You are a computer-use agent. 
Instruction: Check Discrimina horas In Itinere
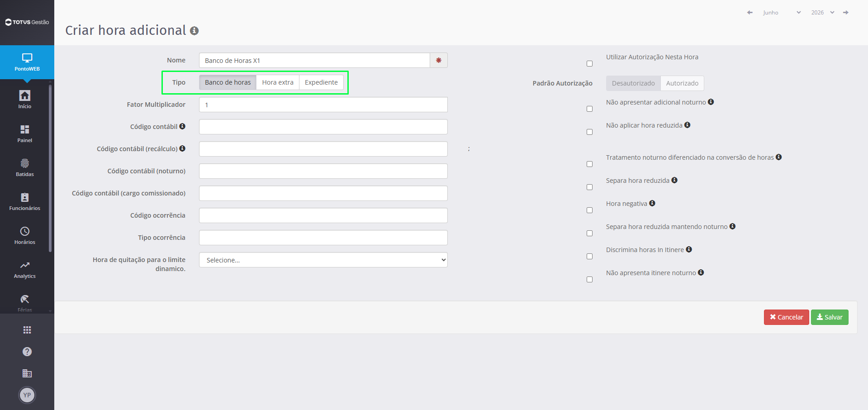click(x=589, y=257)
